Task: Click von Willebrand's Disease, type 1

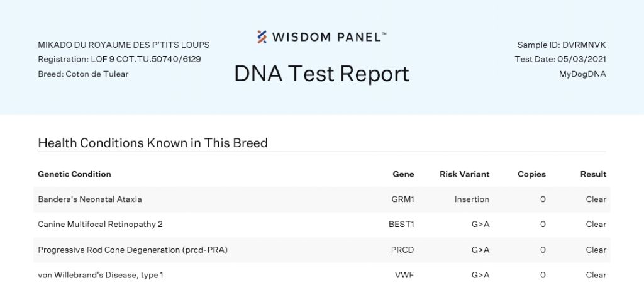Action: point(101,275)
